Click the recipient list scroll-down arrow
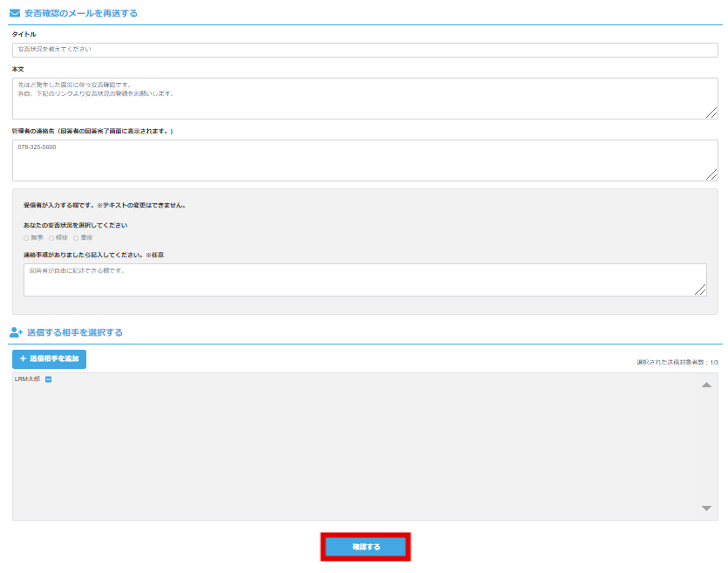Viewport: 728px width, 573px height. 706,508
